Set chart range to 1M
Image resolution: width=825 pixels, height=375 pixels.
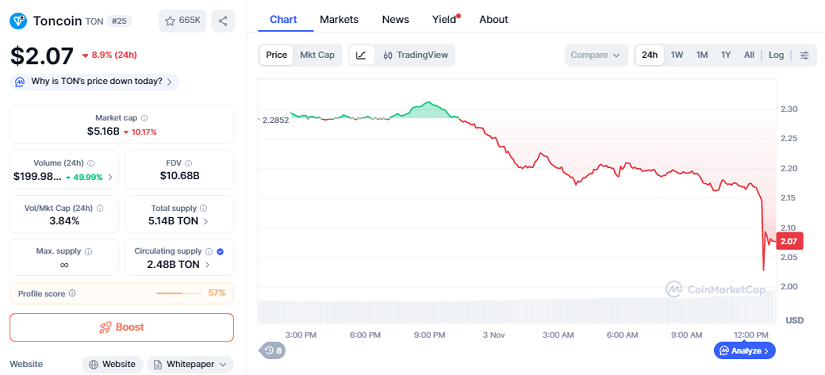click(702, 55)
